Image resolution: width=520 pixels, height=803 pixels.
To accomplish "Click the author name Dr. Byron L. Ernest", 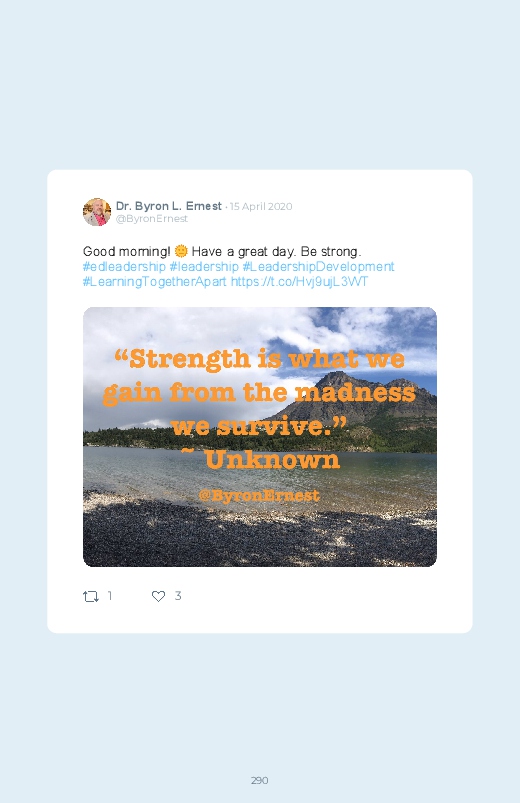I will pyautogui.click(x=169, y=206).
